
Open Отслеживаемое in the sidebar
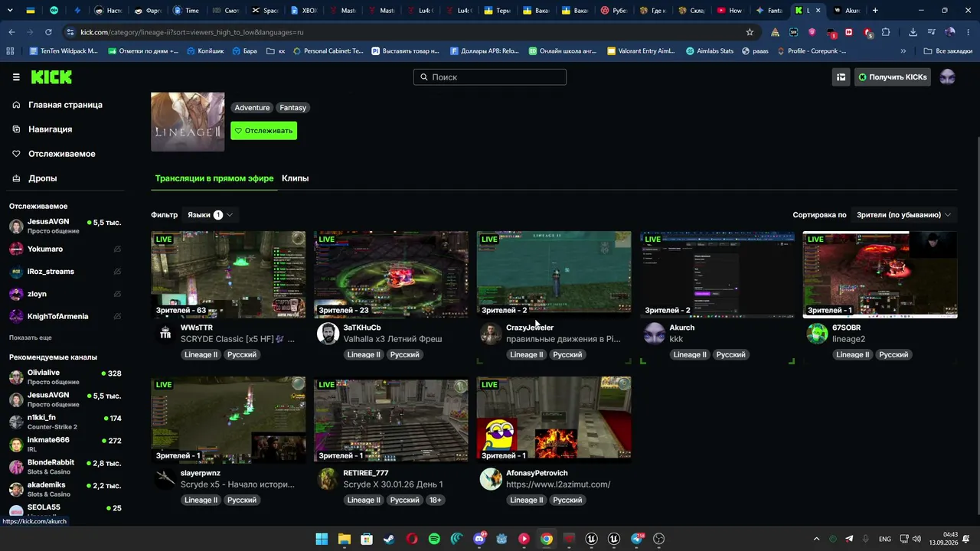[x=61, y=154]
